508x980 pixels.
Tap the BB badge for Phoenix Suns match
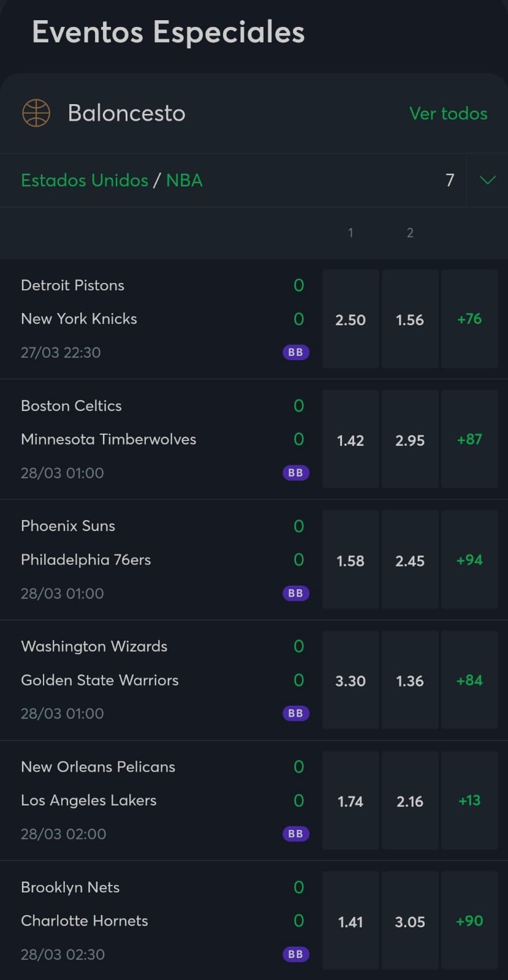pos(295,593)
